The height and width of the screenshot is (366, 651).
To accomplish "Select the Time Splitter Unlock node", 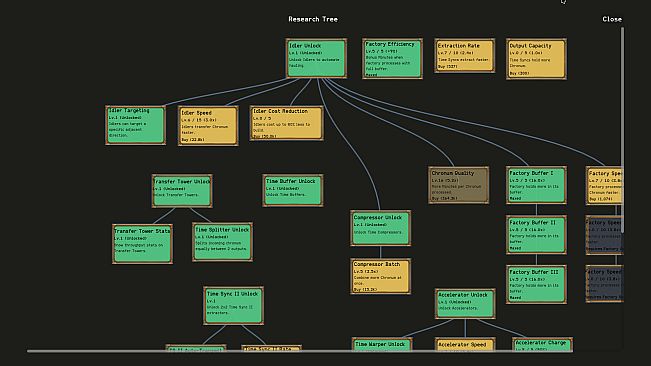I will pos(222,242).
